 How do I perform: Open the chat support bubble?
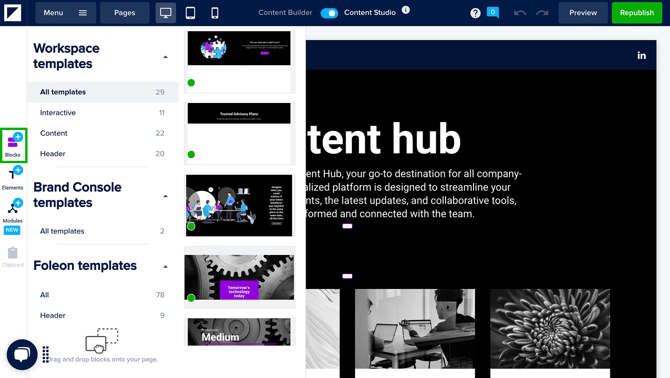point(22,355)
